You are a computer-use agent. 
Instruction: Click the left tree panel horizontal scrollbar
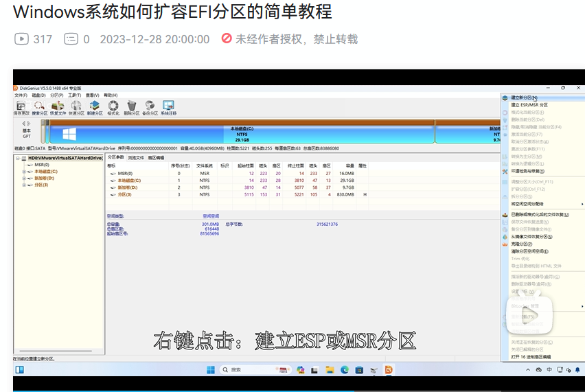(55, 351)
